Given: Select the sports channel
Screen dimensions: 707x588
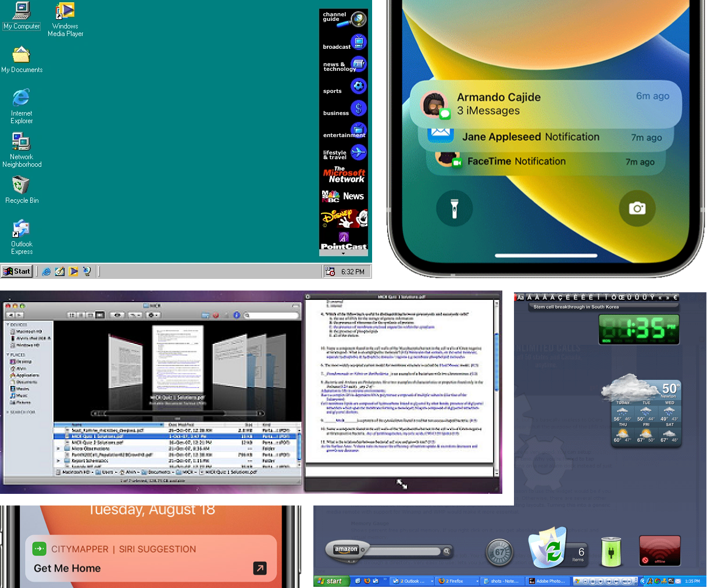Looking at the screenshot, I should [x=344, y=87].
